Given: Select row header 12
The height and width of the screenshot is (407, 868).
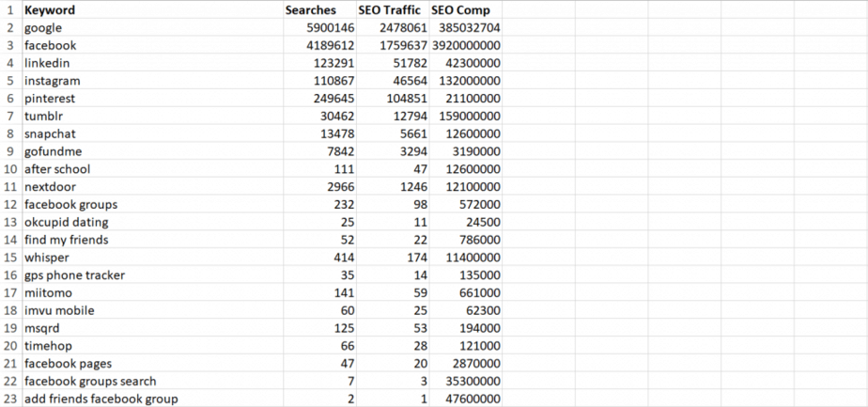Looking at the screenshot, I should (11, 204).
